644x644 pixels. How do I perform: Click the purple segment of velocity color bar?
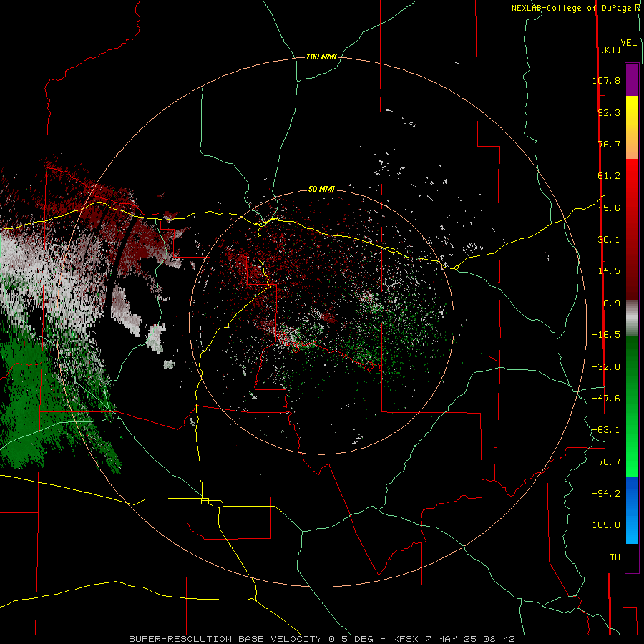pyautogui.click(x=632, y=79)
